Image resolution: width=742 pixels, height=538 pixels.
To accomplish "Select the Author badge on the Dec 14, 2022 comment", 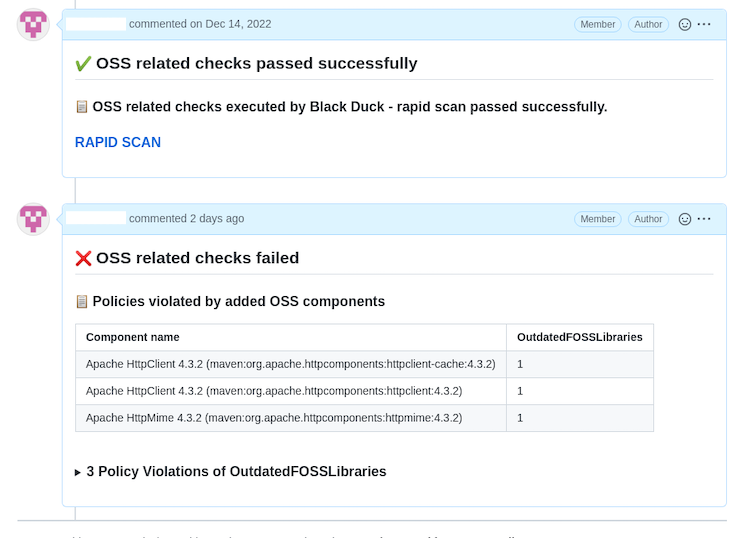I will click(648, 24).
